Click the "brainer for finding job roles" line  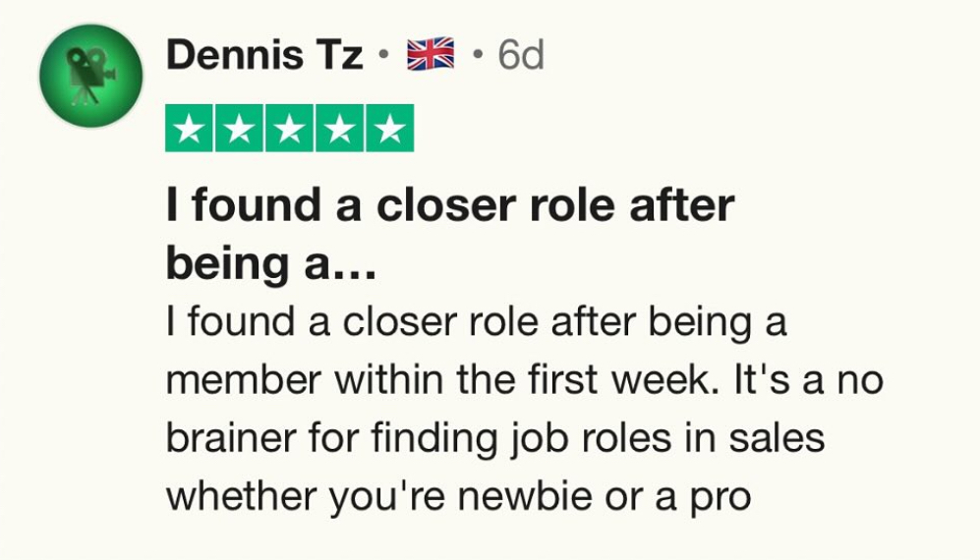[494, 438]
